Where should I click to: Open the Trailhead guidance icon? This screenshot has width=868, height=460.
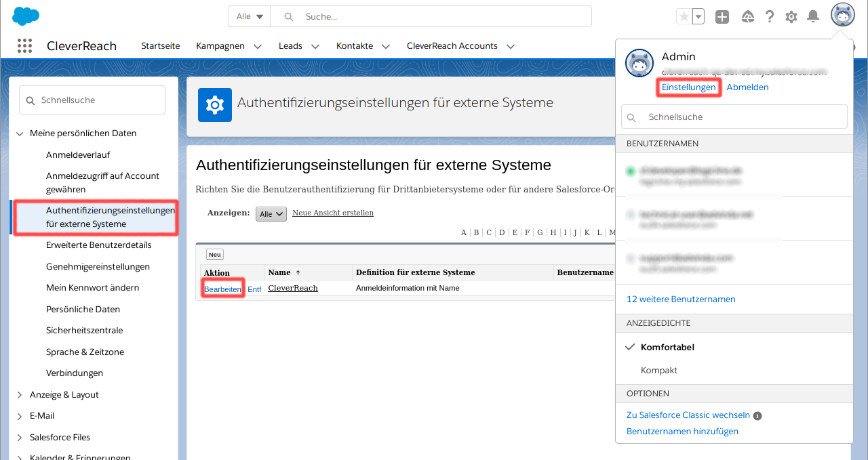[x=748, y=17]
